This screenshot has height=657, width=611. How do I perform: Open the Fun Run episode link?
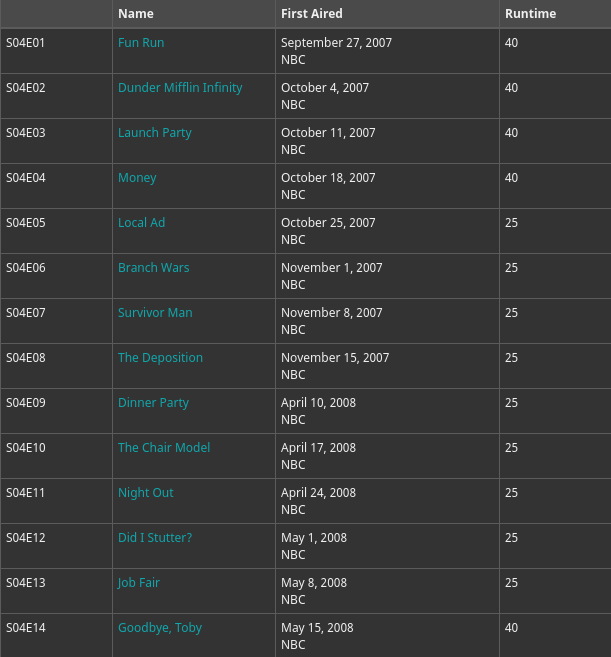[141, 43]
